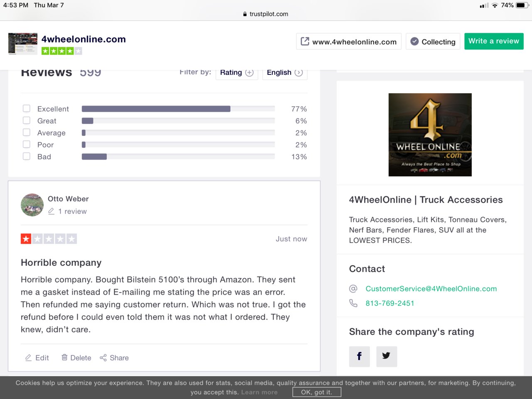Check the Poor rating filter
This screenshot has width=532, height=399.
coord(27,144)
